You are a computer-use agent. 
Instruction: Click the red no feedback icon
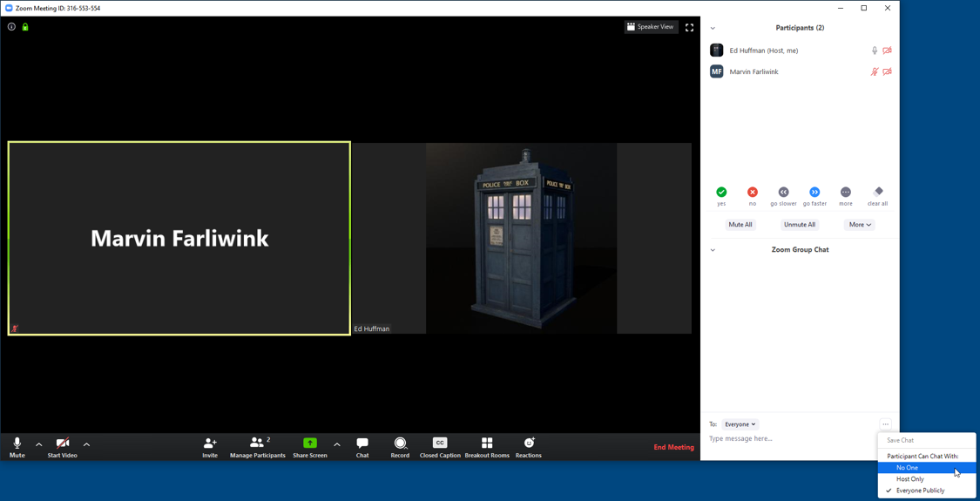click(x=753, y=192)
